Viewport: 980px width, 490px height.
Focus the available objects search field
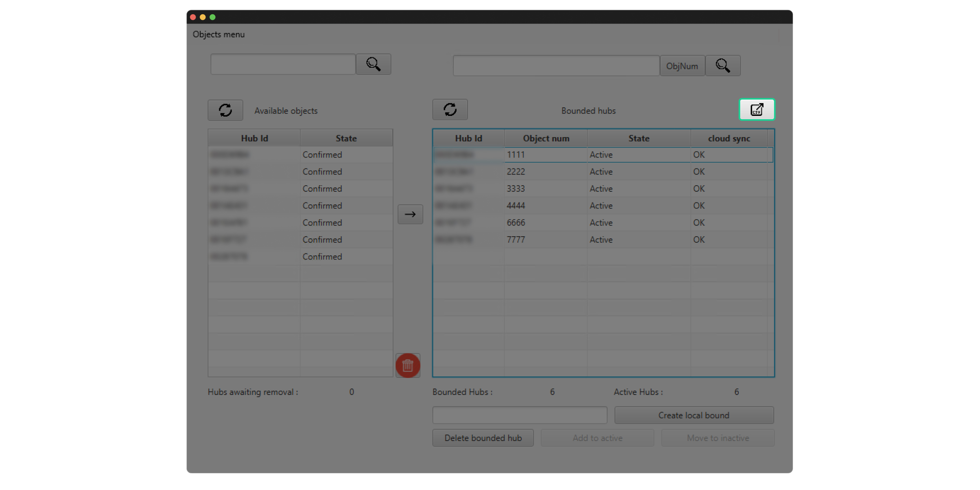tap(283, 64)
